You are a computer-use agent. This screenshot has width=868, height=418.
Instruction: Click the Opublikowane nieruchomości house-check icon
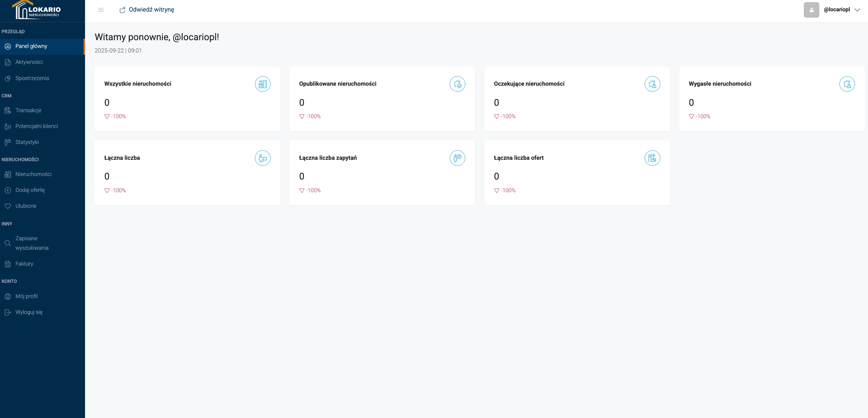[457, 84]
